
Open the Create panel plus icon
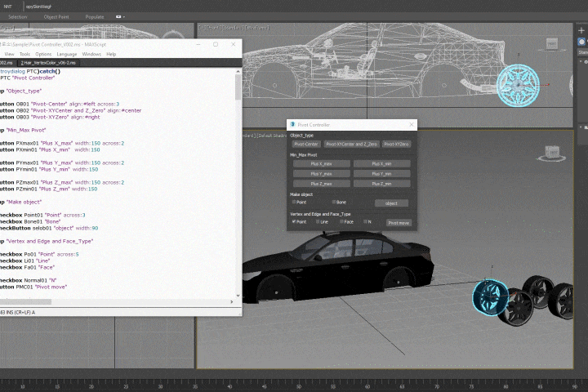(581, 30)
